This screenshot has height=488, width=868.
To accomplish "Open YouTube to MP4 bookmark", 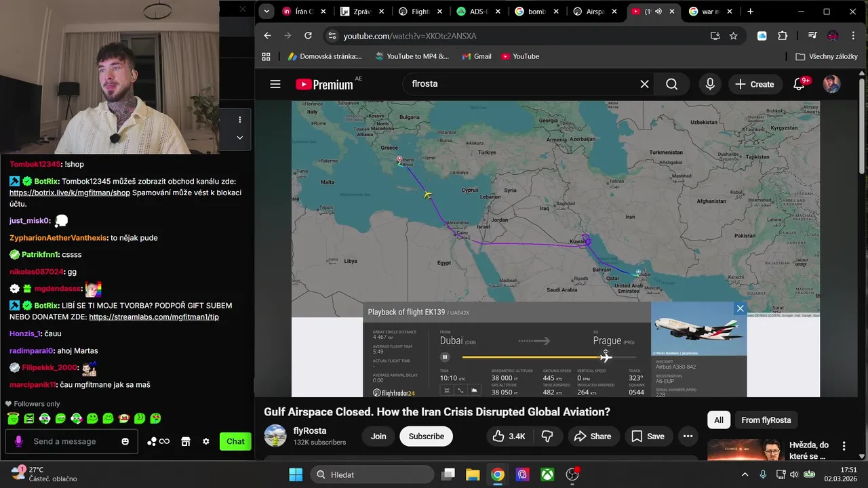I will tap(412, 56).
